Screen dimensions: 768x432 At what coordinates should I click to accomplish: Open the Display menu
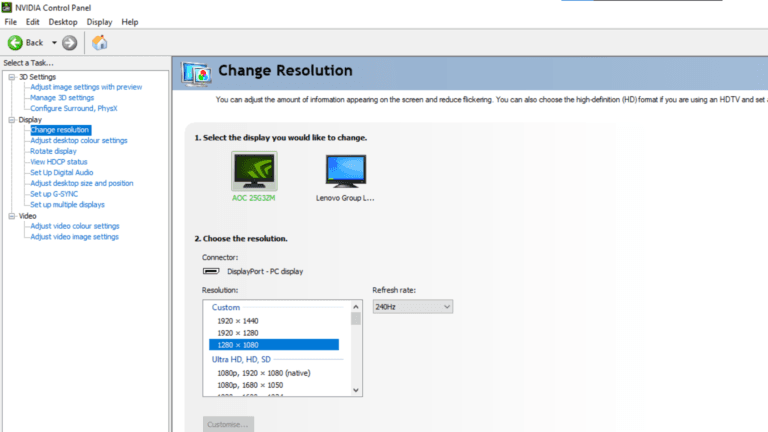[99, 22]
